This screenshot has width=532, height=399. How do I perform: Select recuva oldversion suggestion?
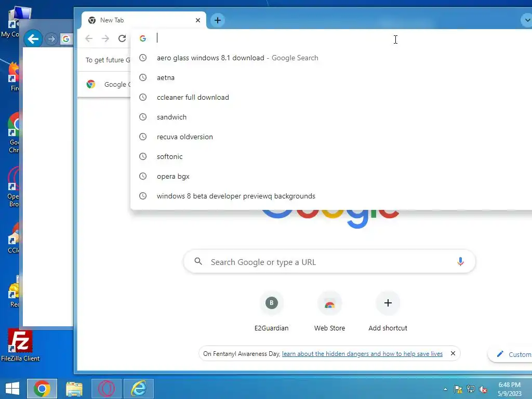331,137
